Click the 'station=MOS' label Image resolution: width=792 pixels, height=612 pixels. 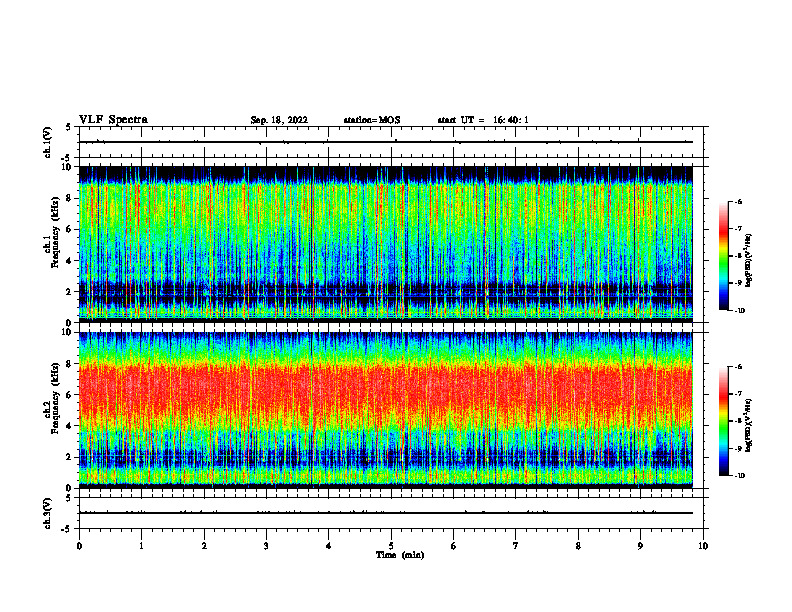tap(372, 120)
